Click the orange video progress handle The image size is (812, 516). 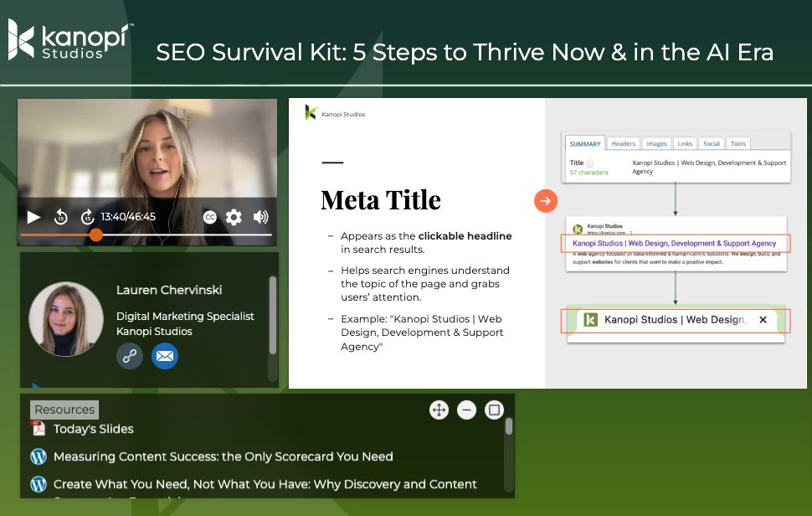[95, 235]
